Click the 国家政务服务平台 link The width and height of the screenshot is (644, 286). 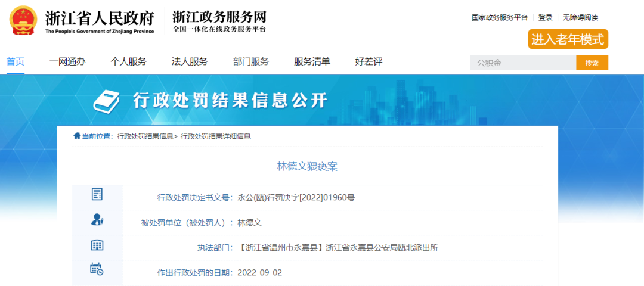(x=500, y=18)
